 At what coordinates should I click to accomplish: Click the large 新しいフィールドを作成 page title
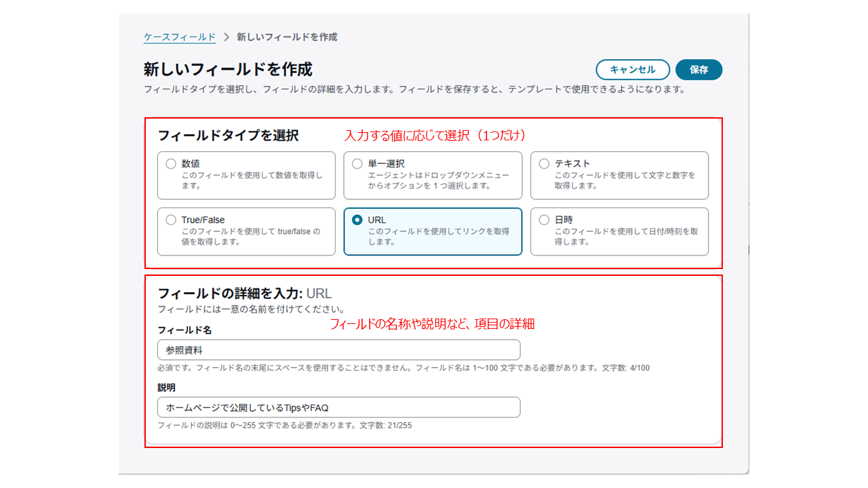[x=228, y=70]
